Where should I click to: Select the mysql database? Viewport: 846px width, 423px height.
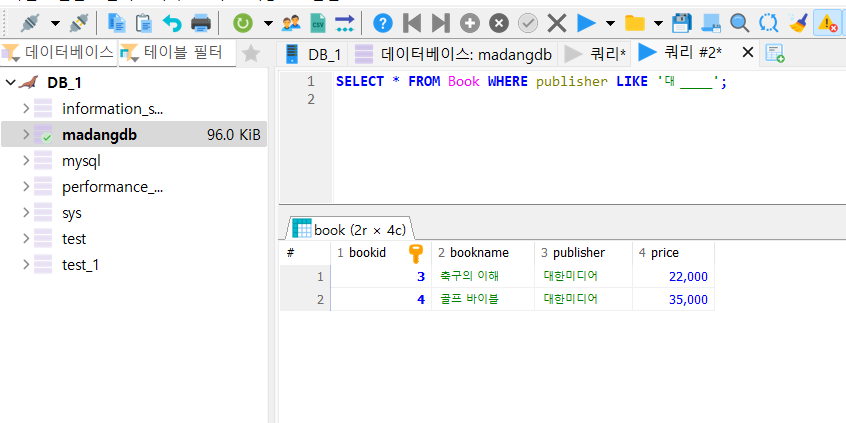click(81, 161)
